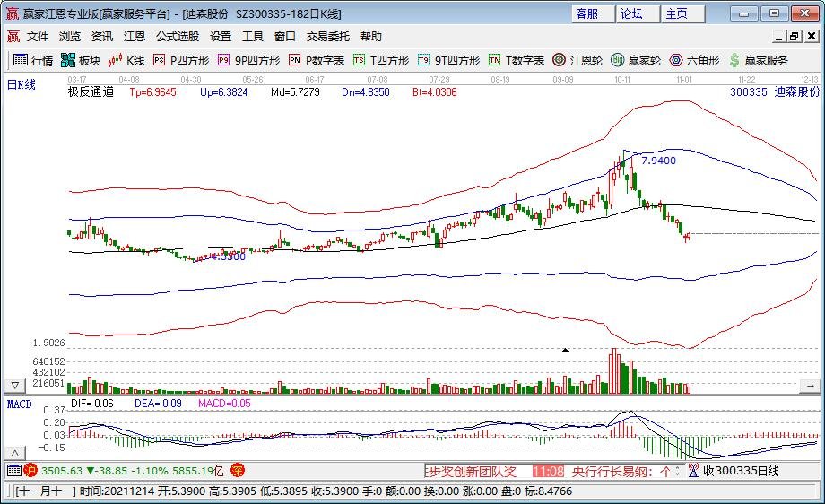The width and height of the screenshot is (825, 504).
Task: Click the 论坛 button in the title bar
Action: tap(638, 13)
